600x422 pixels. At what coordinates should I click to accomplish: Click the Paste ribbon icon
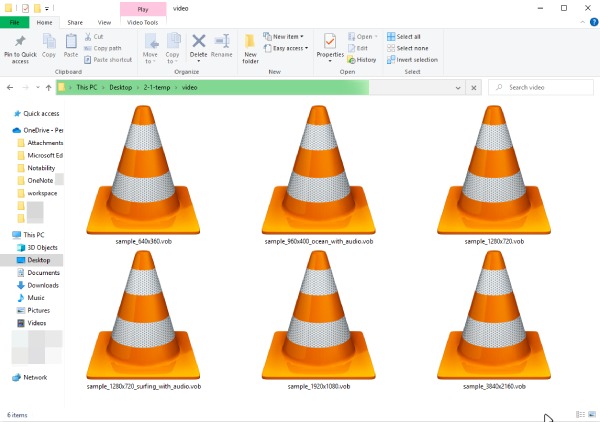(71, 41)
